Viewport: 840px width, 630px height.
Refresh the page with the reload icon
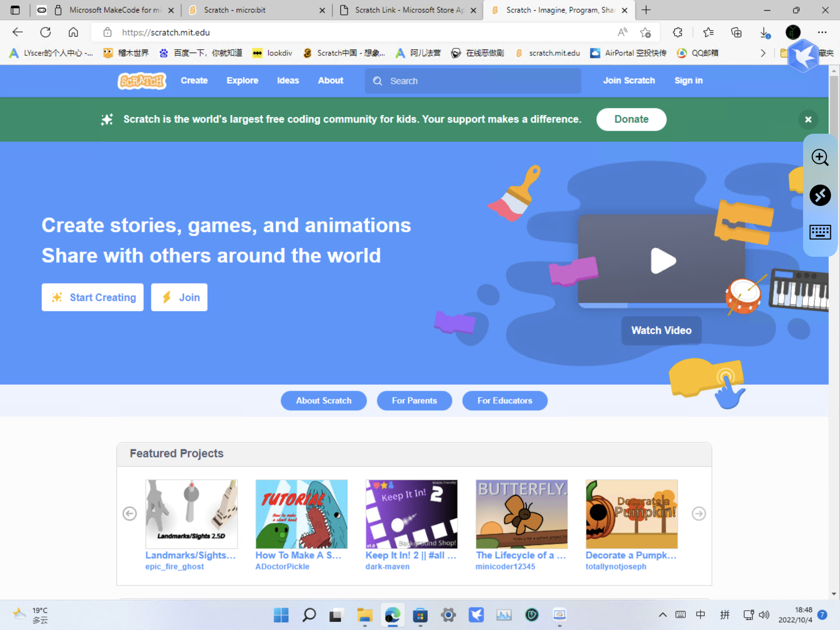[46, 32]
